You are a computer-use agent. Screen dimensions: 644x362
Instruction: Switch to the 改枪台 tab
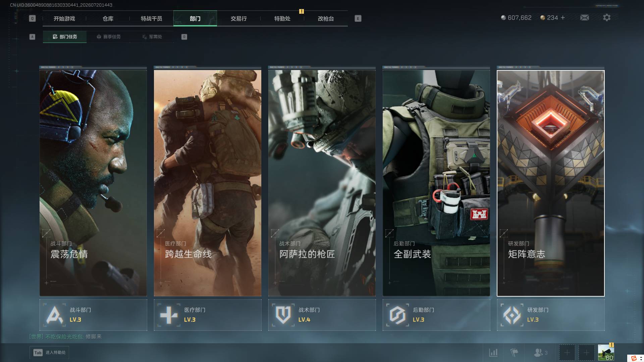326,18
